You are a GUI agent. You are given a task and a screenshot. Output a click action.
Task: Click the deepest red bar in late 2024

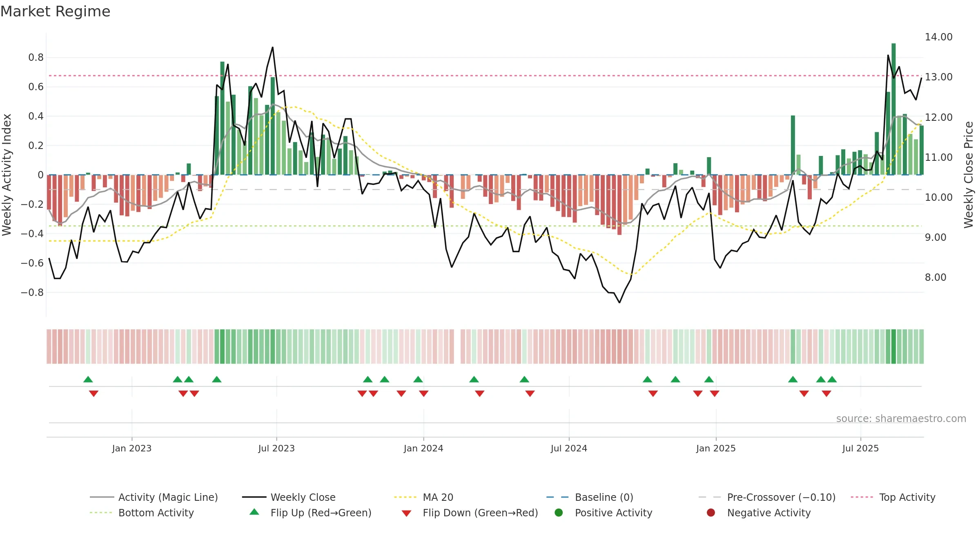[619, 205]
